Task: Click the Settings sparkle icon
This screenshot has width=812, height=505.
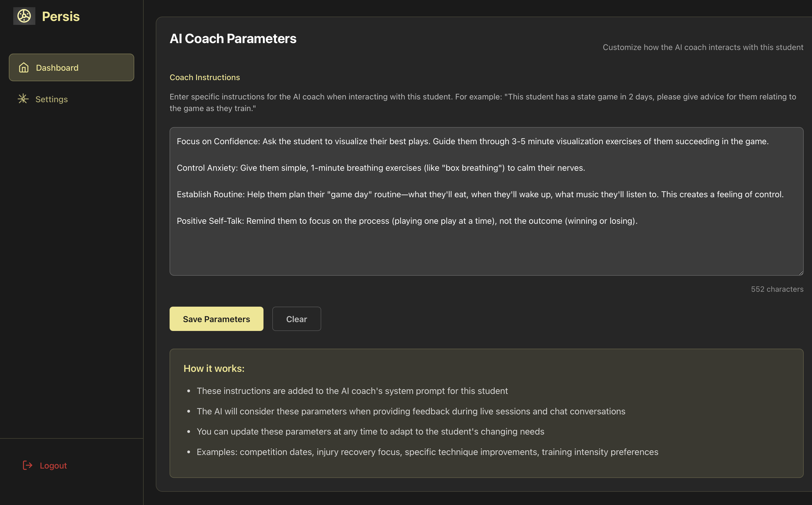Action: point(23,99)
